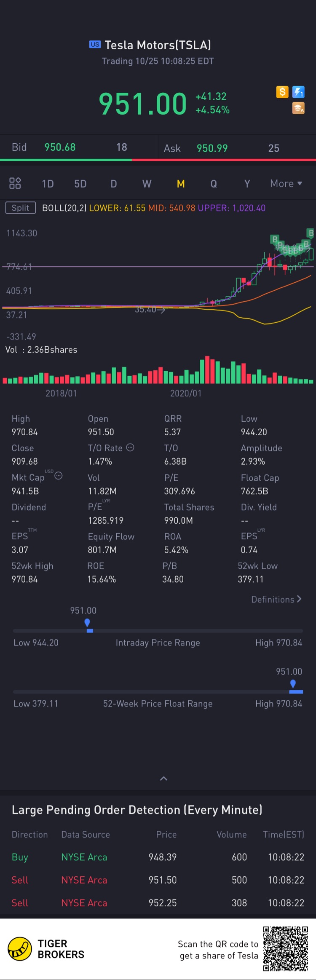Tap the orange S dollar icon
This screenshot has height=980, width=316.
pyautogui.click(x=282, y=92)
